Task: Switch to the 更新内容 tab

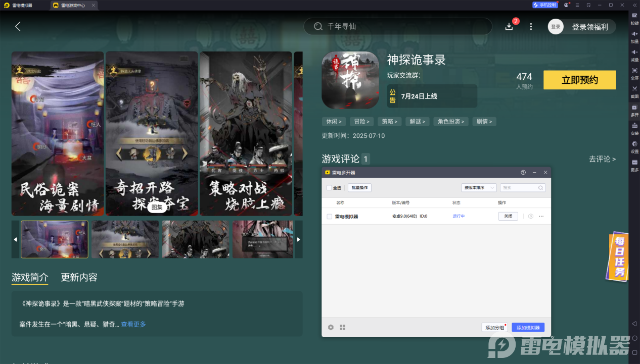Action: (x=79, y=277)
